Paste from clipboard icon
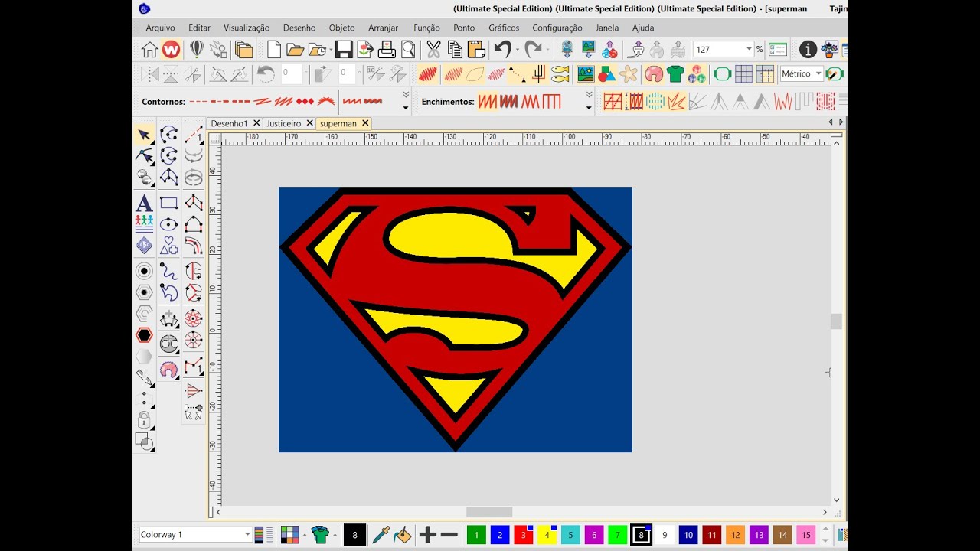980x551 pixels. pos(475,50)
